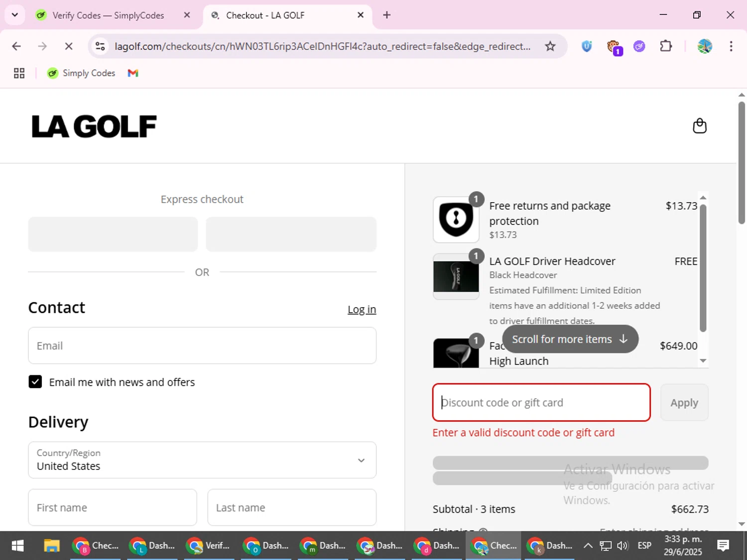This screenshot has height=560, width=747.
Task: Open the apps grid in bookmarks bar
Action: (19, 73)
